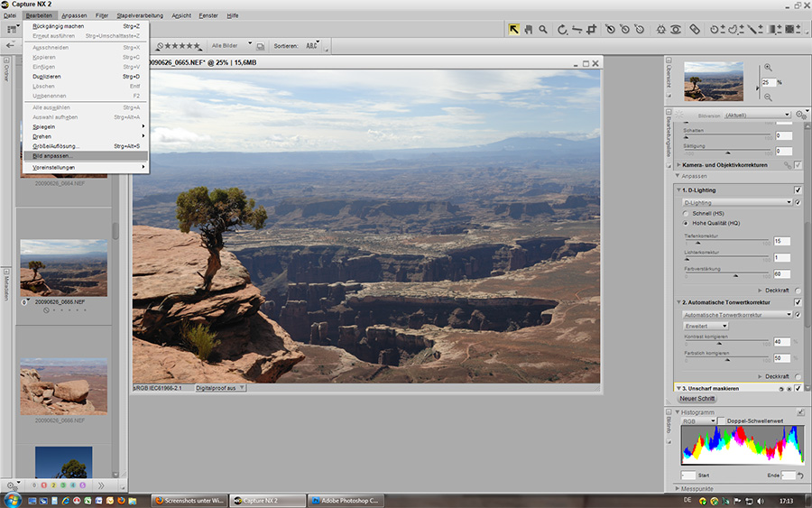
Task: Toggle the 2. Automatische Tonwertkorrektur checkbox
Action: [x=798, y=302]
